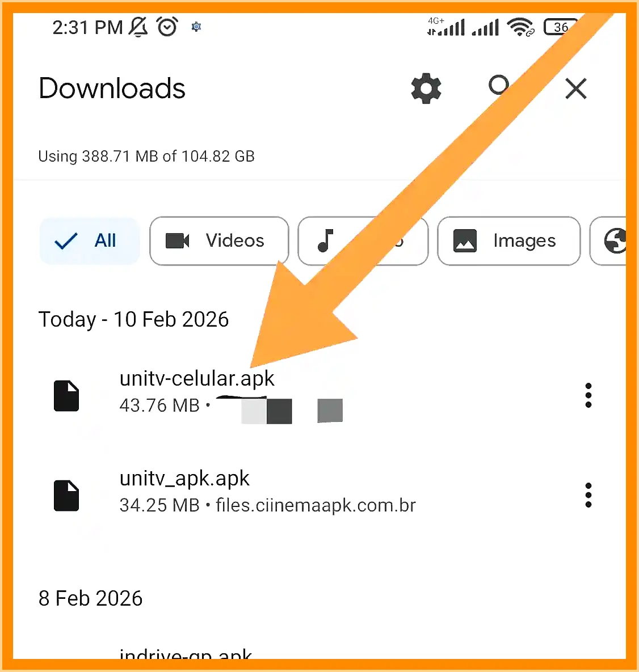
Task: Filter downloads by Videos
Action: 219,241
